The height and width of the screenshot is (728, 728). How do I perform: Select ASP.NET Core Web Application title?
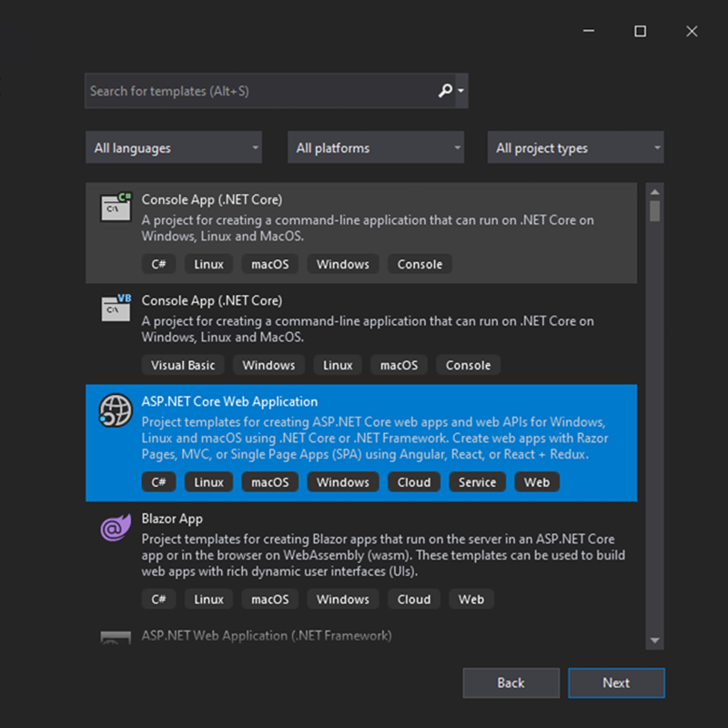(x=229, y=401)
